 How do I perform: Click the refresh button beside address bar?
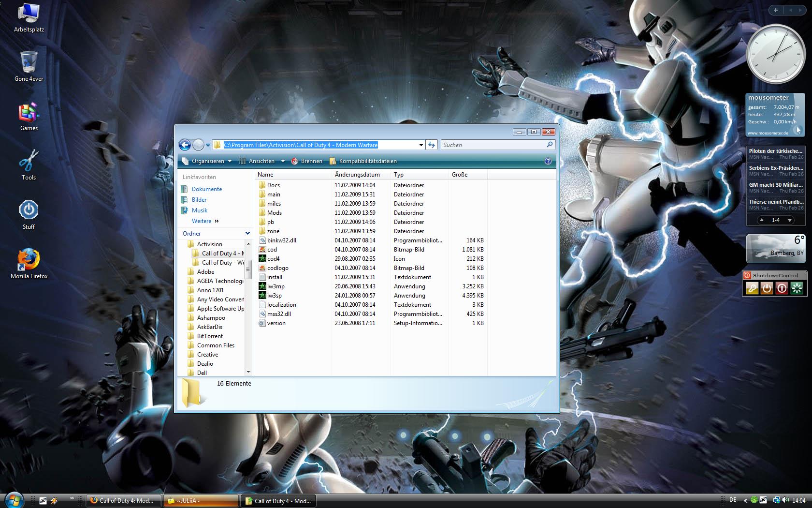[x=432, y=145]
